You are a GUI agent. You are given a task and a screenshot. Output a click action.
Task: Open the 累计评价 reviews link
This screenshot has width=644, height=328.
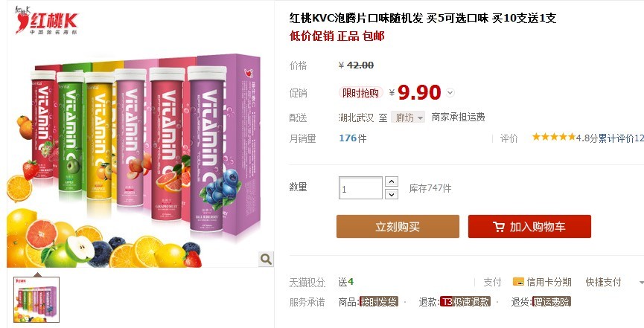621,138
